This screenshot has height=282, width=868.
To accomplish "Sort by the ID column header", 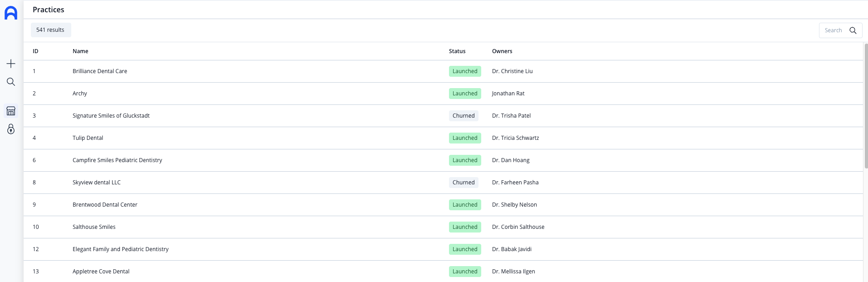I will pos(35,51).
